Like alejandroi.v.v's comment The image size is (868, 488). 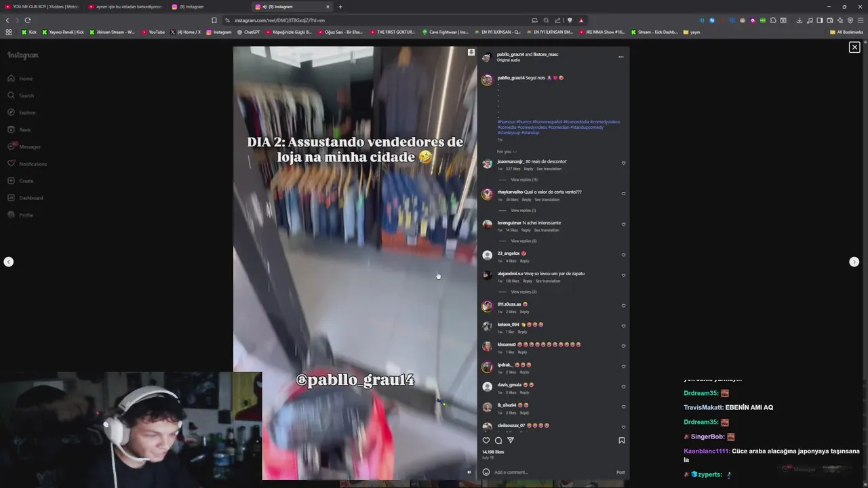tap(623, 276)
